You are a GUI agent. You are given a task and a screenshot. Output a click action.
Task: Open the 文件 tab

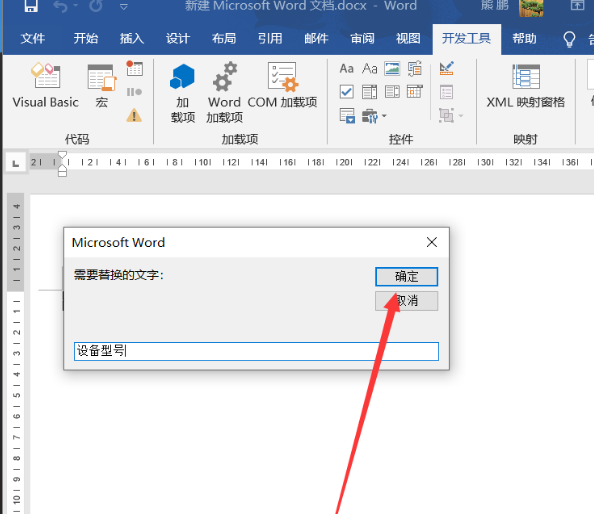33,39
